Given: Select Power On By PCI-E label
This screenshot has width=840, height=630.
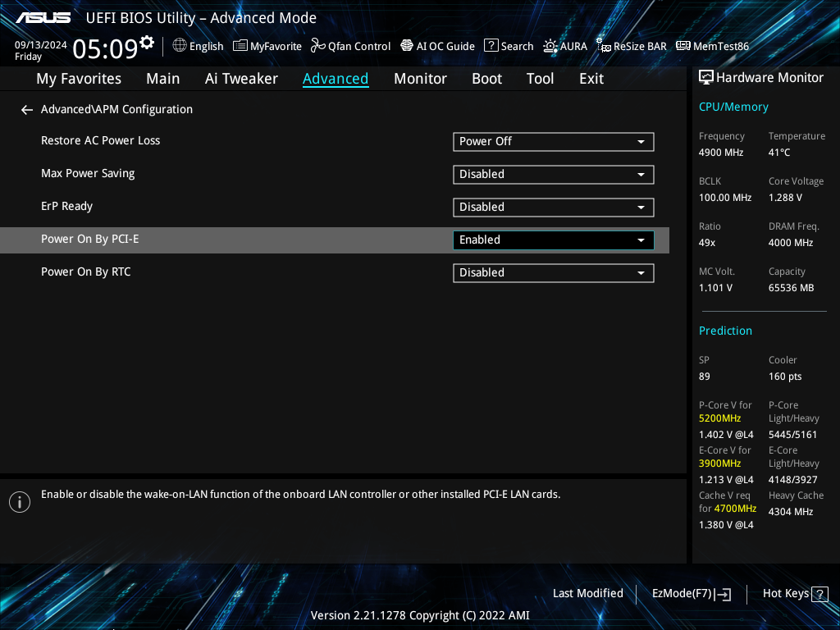Looking at the screenshot, I should (x=90, y=239).
